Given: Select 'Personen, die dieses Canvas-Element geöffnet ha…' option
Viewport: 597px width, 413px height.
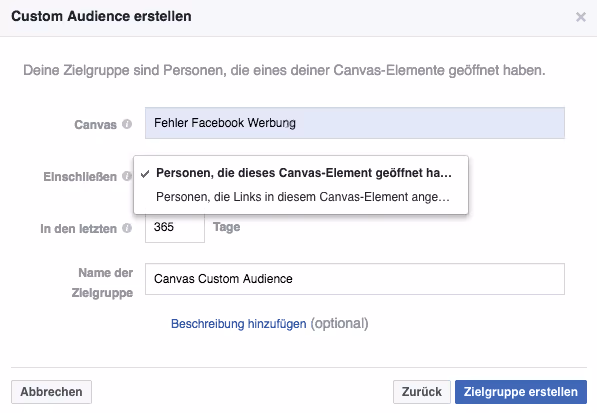Looking at the screenshot, I should point(301,173).
